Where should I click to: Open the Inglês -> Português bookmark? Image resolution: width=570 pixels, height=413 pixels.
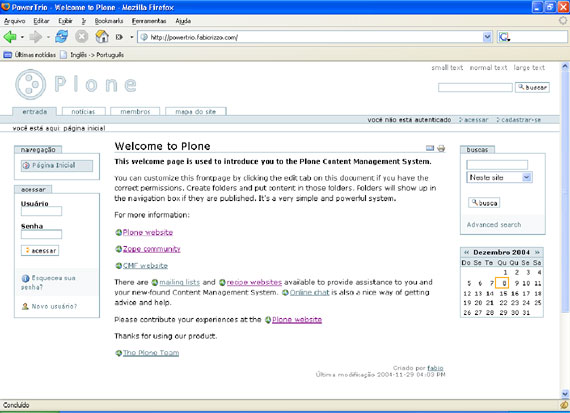[92, 55]
